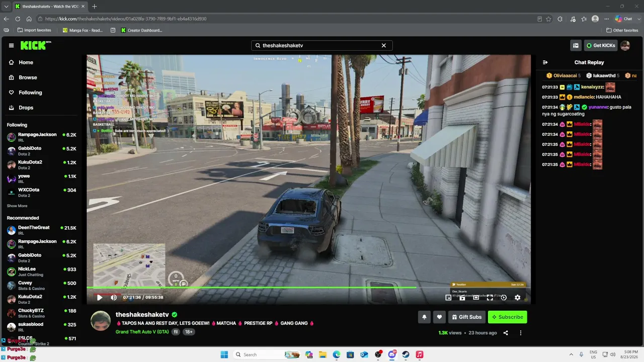Open the browser favorites hub icon
Viewport: 644px width, 362px height.
point(584,19)
